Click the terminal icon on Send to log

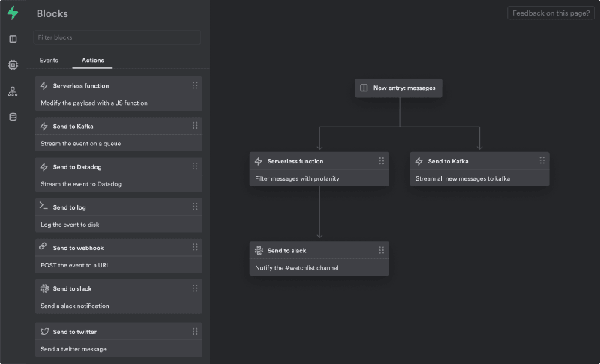coord(43,207)
